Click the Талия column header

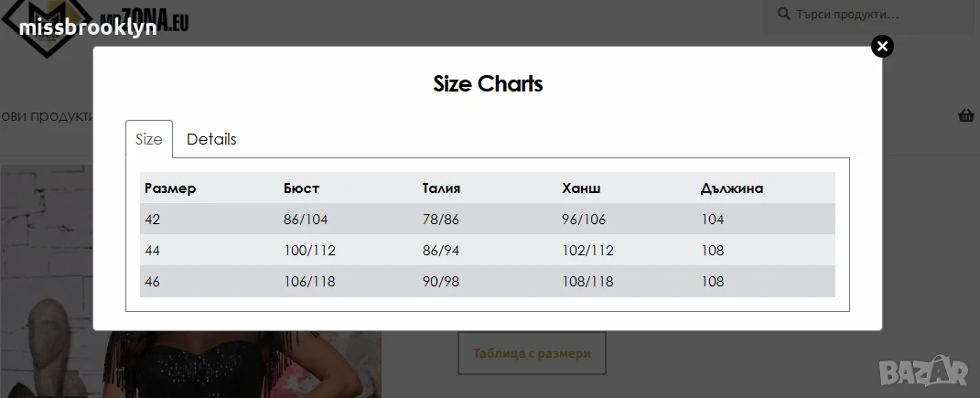[441, 188]
